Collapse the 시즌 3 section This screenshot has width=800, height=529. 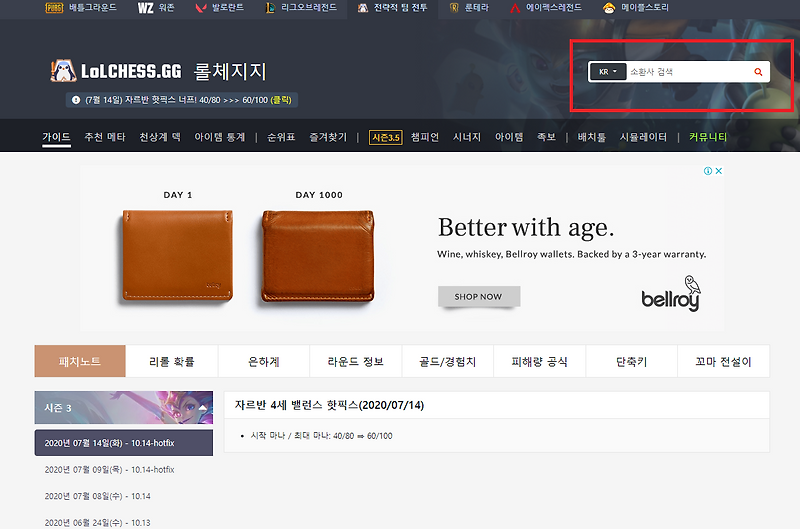(203, 408)
